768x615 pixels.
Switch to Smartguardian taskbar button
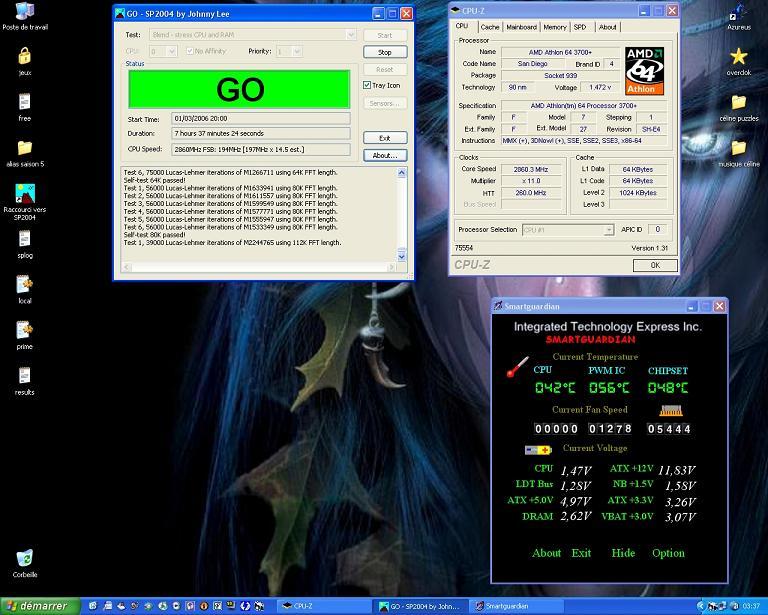[x=516, y=606]
